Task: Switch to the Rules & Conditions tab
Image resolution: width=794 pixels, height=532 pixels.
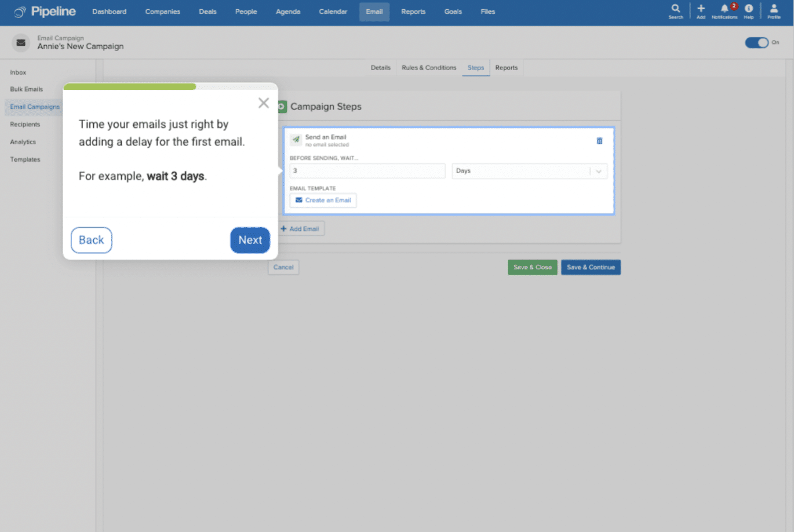Action: [429, 68]
